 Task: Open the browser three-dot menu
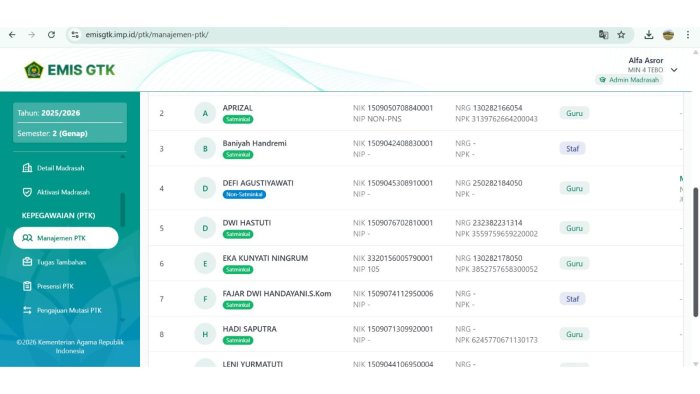pyautogui.click(x=688, y=34)
